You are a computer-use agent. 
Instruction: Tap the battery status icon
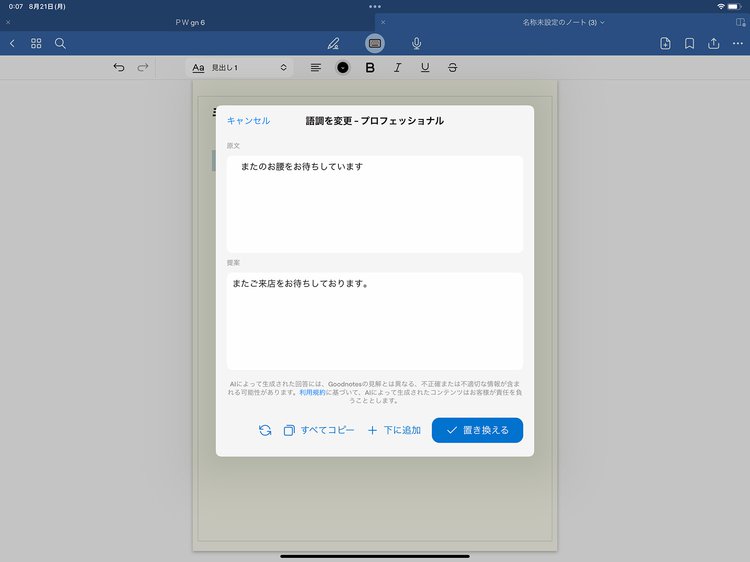point(735,7)
